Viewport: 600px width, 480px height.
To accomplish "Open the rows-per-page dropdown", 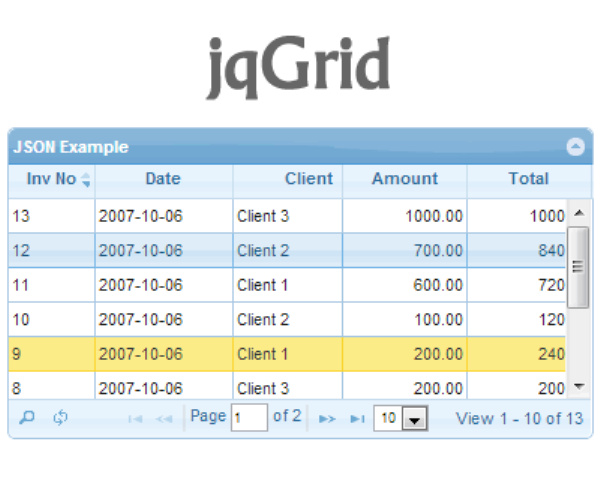I will click(414, 419).
